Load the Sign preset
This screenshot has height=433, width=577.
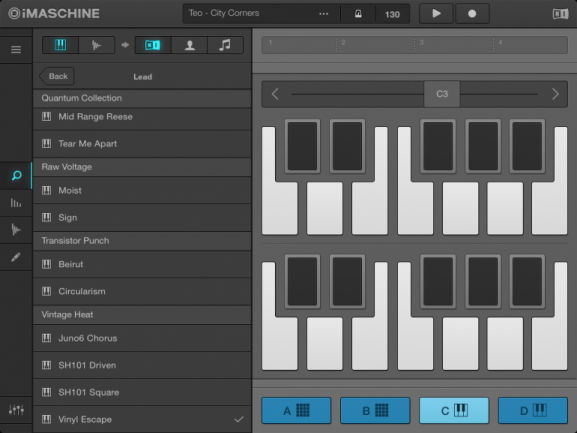pyautogui.click(x=142, y=217)
